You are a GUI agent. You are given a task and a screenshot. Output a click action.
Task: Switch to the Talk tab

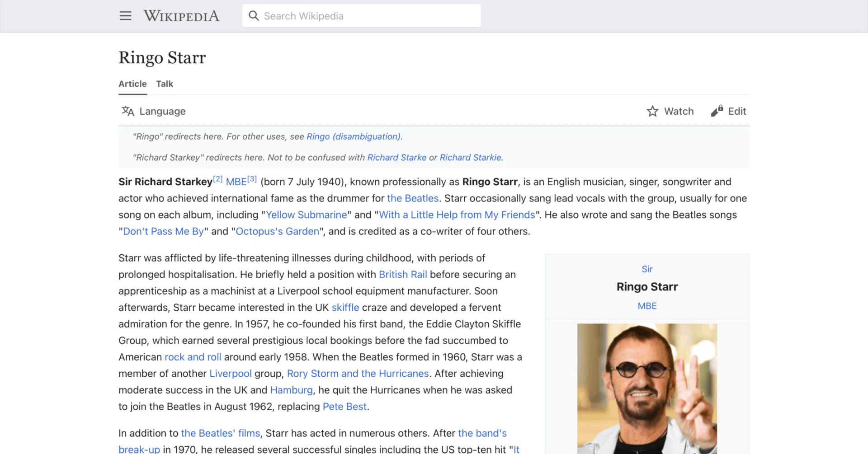165,84
